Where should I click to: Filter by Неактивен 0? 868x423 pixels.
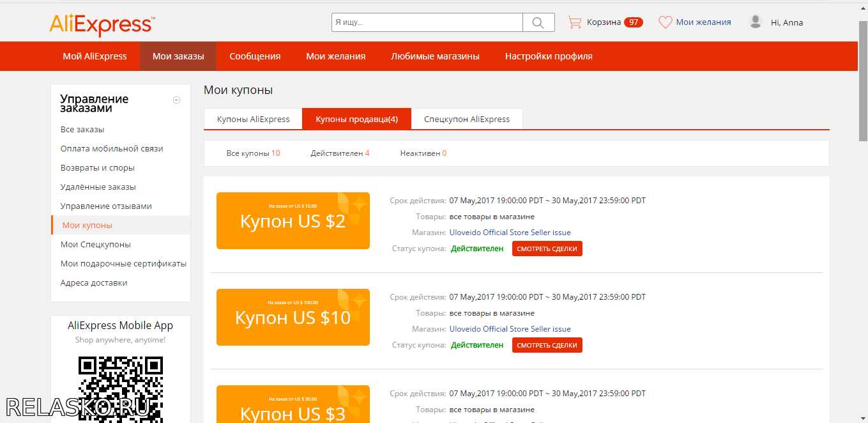click(423, 153)
